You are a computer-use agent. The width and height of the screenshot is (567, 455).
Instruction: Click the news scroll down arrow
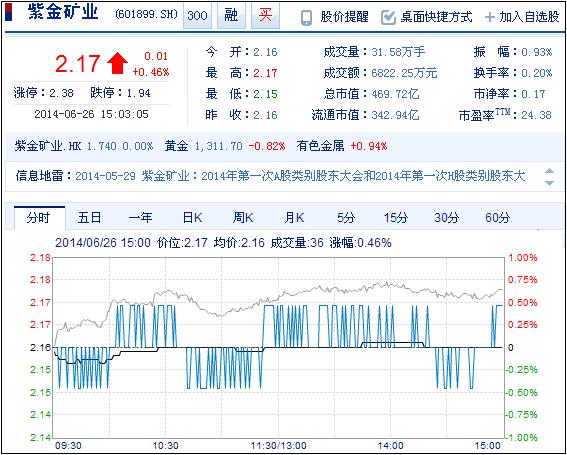[549, 183]
